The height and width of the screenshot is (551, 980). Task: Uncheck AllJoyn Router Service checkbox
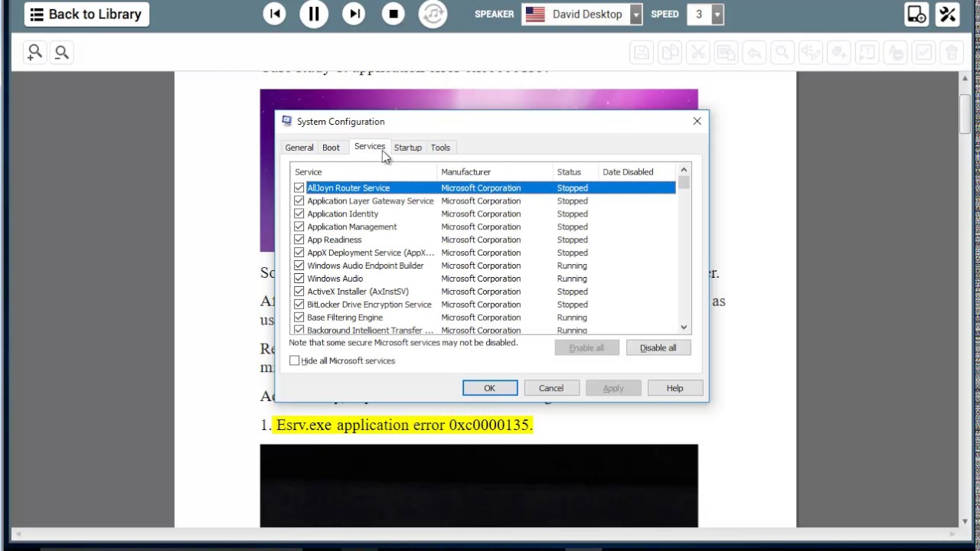299,187
